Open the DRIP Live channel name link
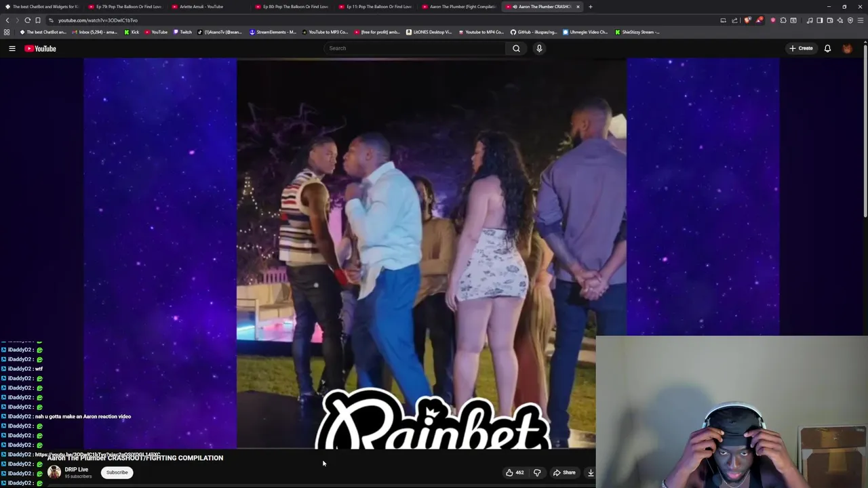868x488 pixels. (x=76, y=470)
